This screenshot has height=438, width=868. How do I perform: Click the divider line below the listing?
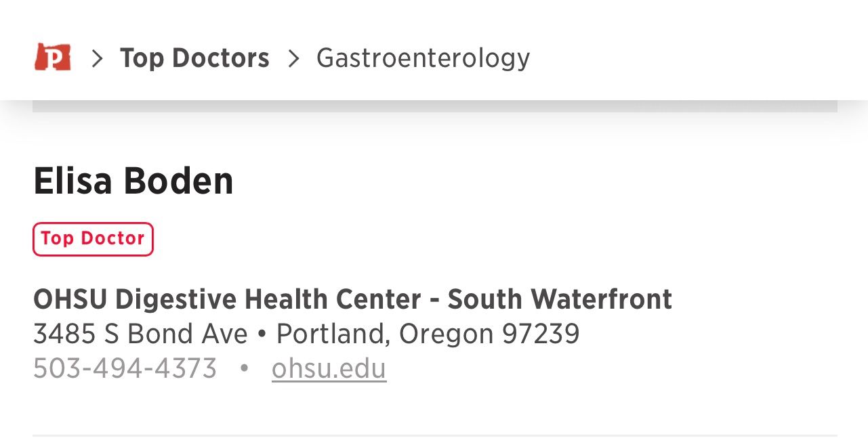pyautogui.click(x=434, y=435)
